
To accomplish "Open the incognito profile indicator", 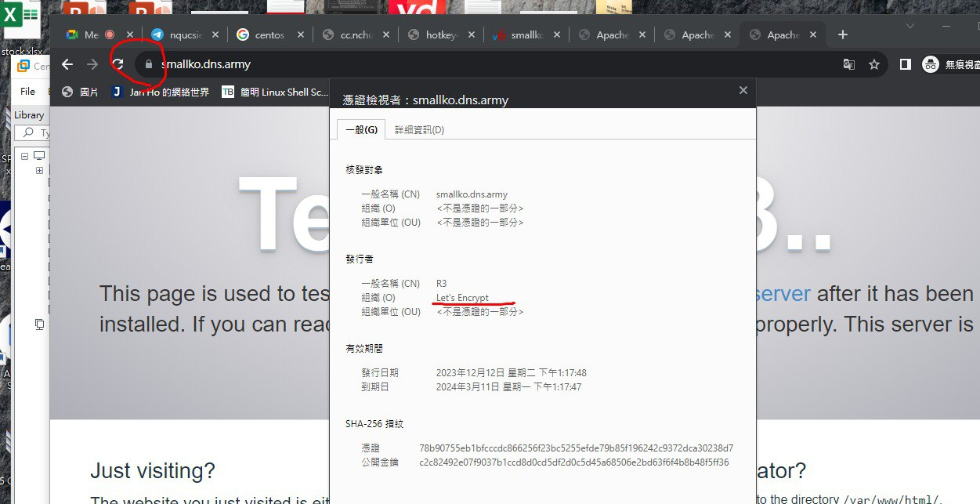I will tap(949, 64).
